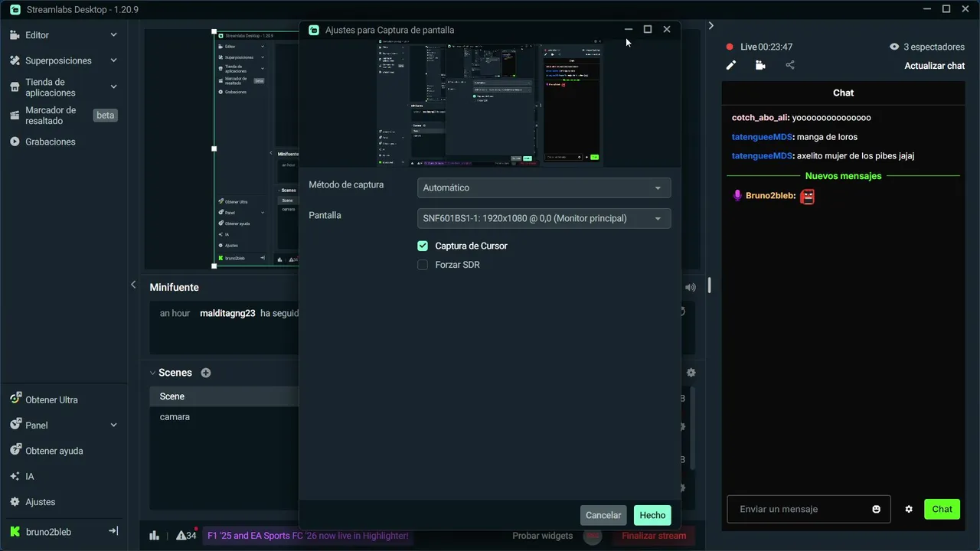Click the Tienda de aplicaciones store icon

pyautogui.click(x=15, y=87)
